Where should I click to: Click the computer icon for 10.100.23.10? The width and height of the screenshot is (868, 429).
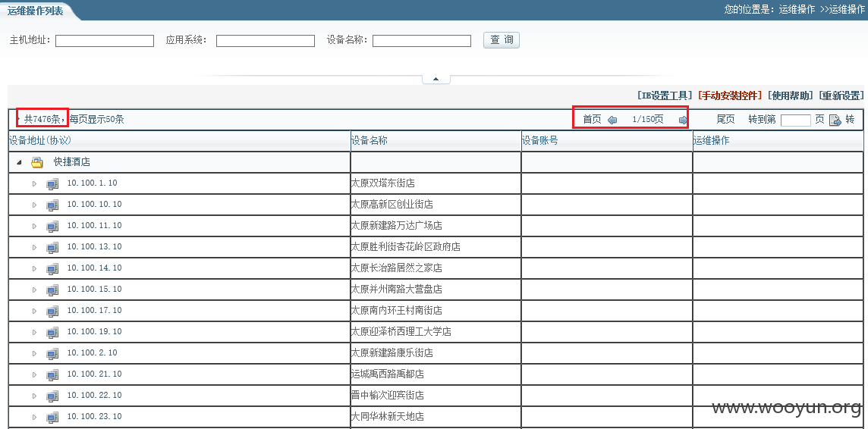coord(52,418)
